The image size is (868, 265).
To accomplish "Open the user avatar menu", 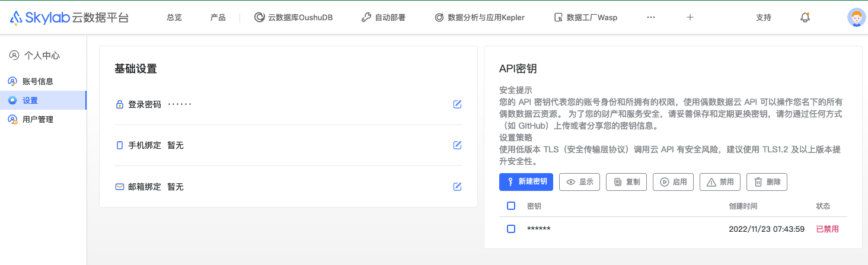I will [x=856, y=17].
